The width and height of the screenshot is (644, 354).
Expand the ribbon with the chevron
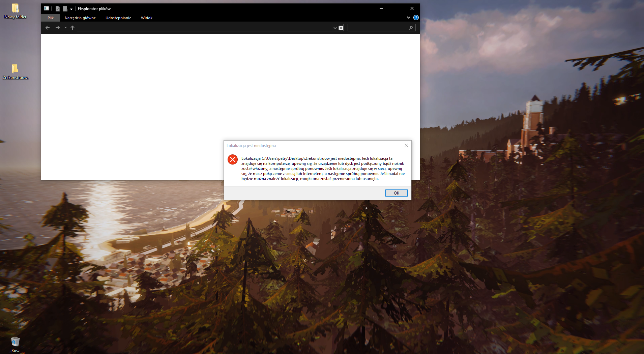pos(409,18)
